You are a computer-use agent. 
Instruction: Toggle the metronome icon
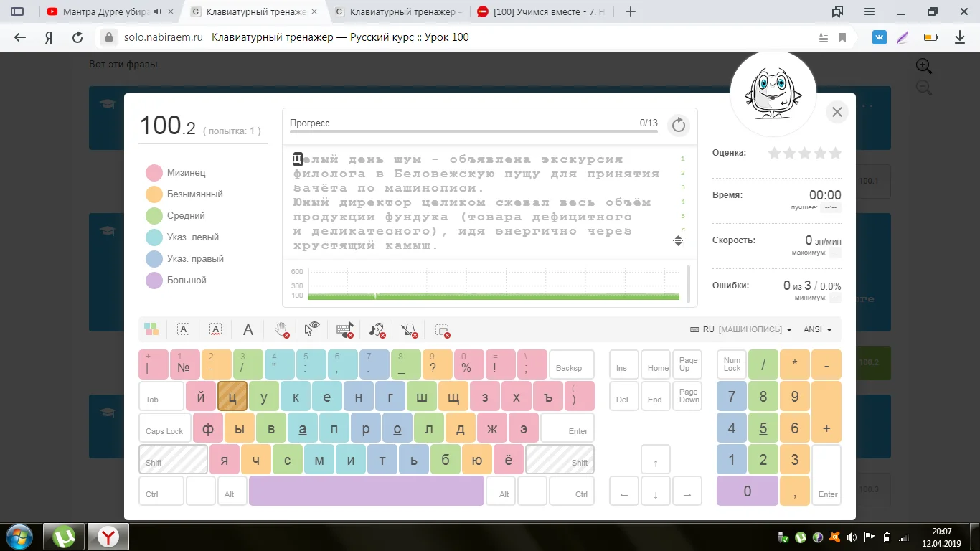(x=409, y=329)
